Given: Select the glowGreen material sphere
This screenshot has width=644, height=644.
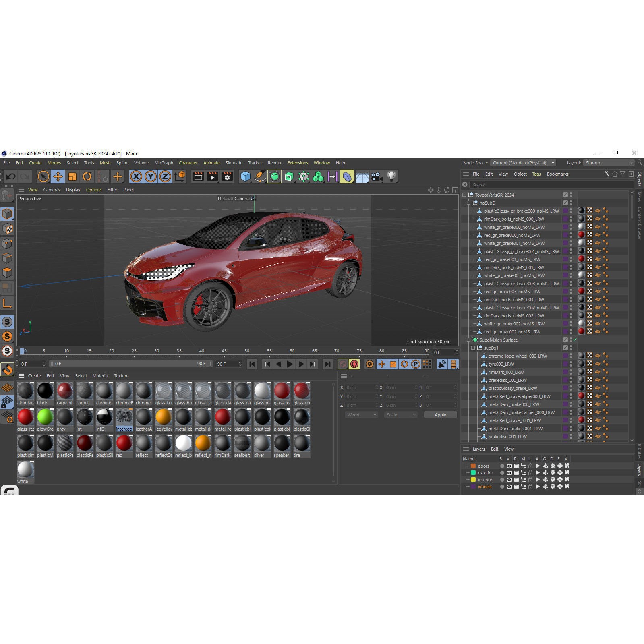Looking at the screenshot, I should [45, 417].
